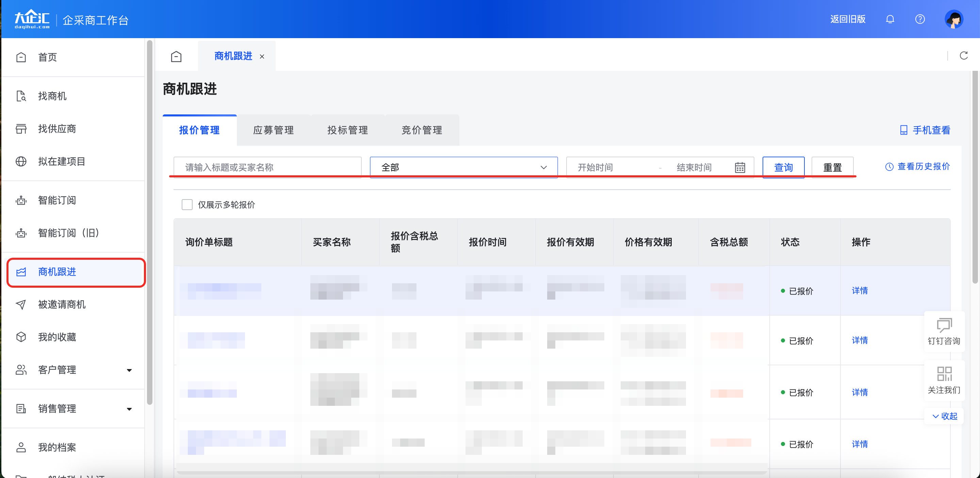This screenshot has width=980, height=478.
Task: Click the 开始时间 date field
Action: click(x=595, y=168)
